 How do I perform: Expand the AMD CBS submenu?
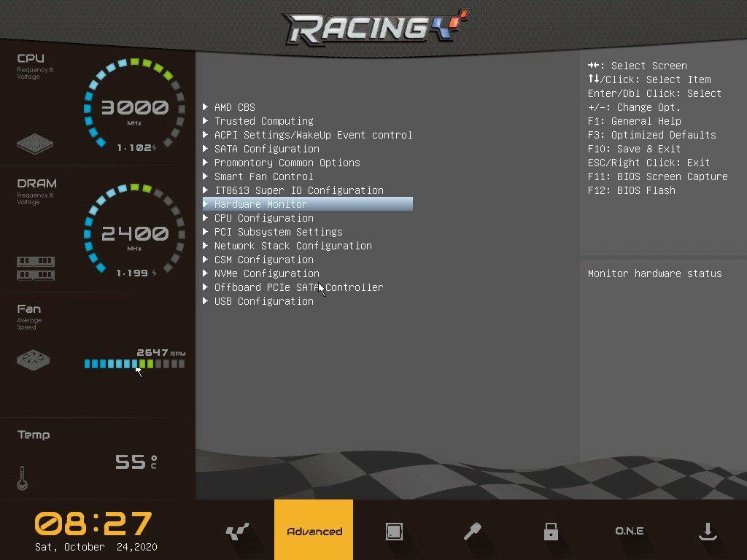pos(234,107)
